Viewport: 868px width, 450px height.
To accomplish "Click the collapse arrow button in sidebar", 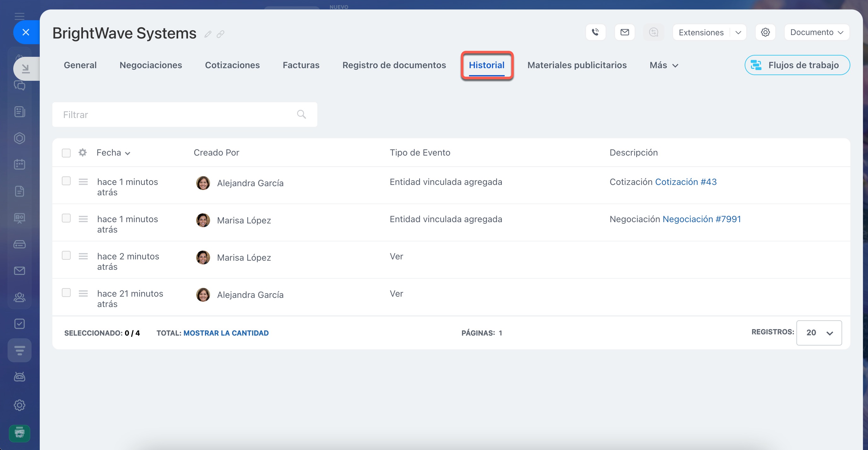I will (26, 69).
